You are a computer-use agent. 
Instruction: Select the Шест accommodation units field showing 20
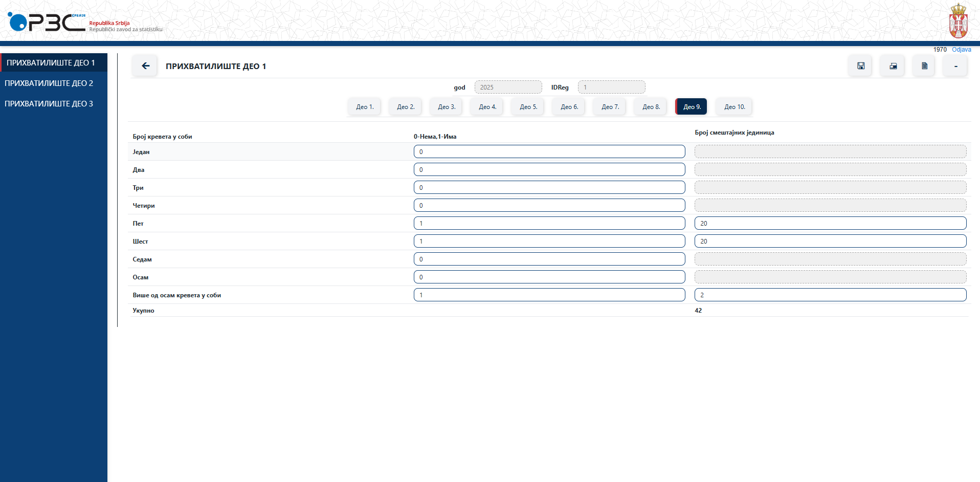point(830,241)
